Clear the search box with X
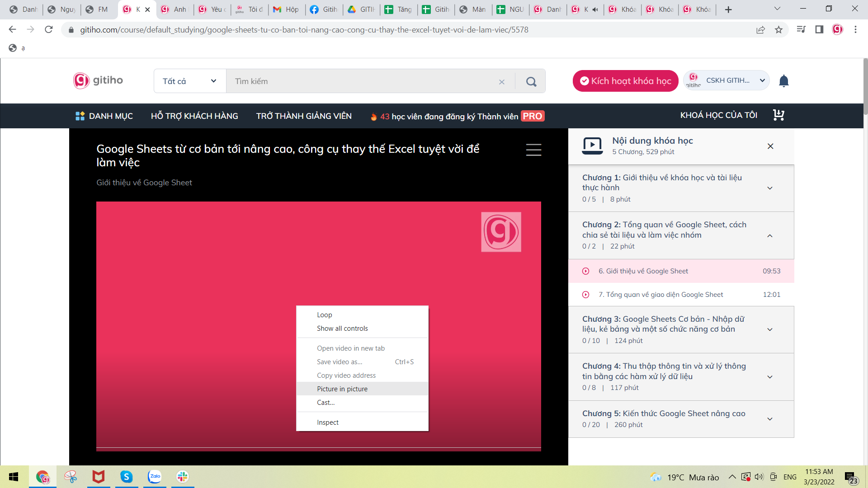The image size is (868, 488). (502, 82)
